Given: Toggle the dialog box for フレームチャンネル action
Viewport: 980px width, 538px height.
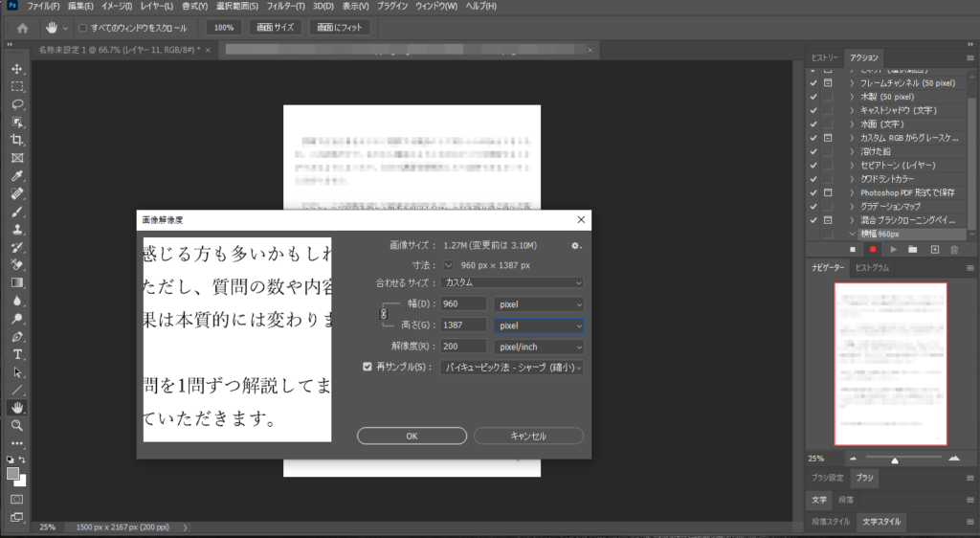Looking at the screenshot, I should pyautogui.click(x=827, y=83).
